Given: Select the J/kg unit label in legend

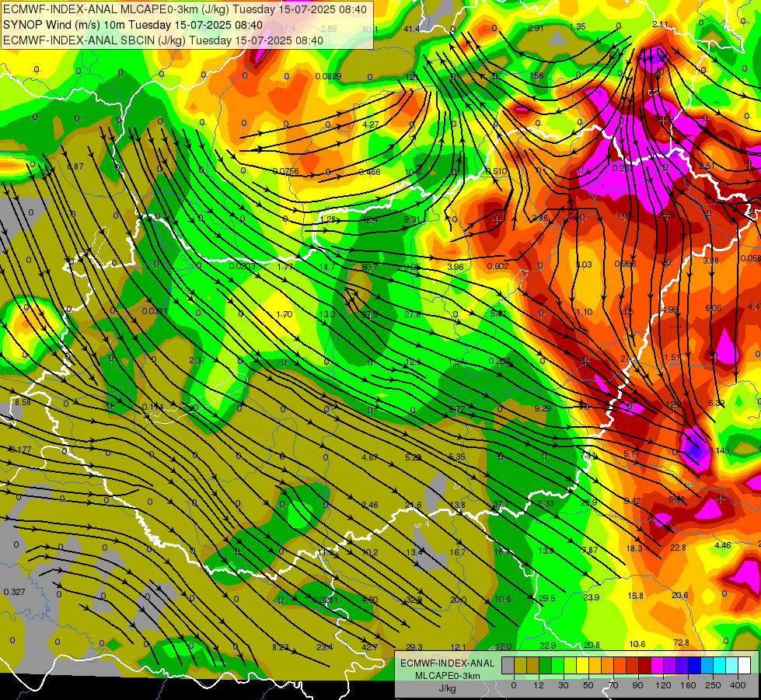Looking at the screenshot, I should pos(447,688).
